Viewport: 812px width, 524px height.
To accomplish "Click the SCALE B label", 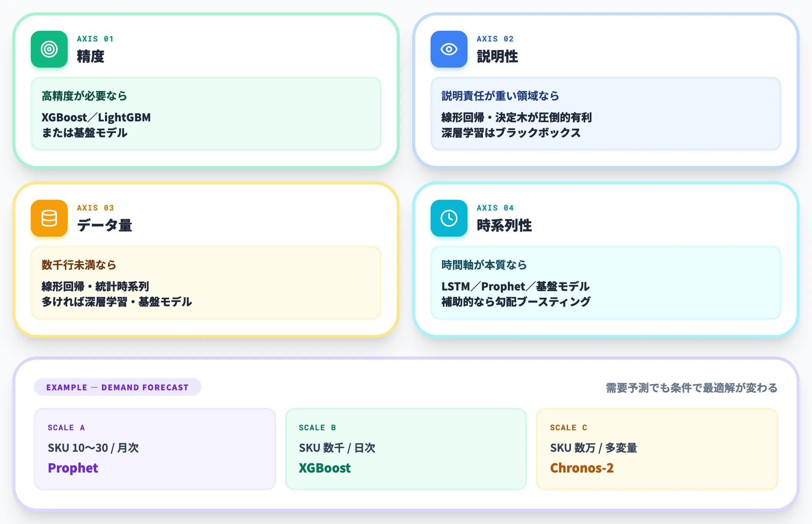I will click(318, 428).
